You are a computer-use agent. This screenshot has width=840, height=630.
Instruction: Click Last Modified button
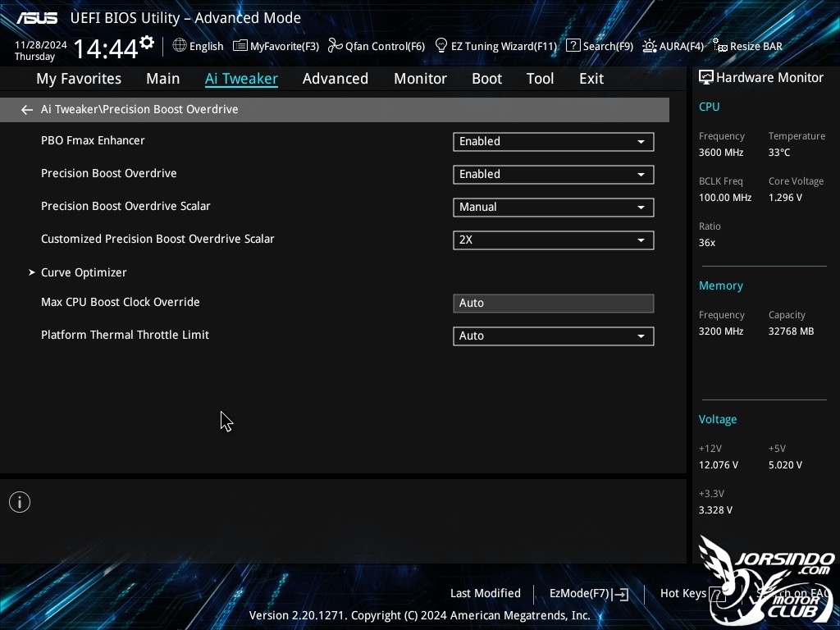(x=486, y=593)
